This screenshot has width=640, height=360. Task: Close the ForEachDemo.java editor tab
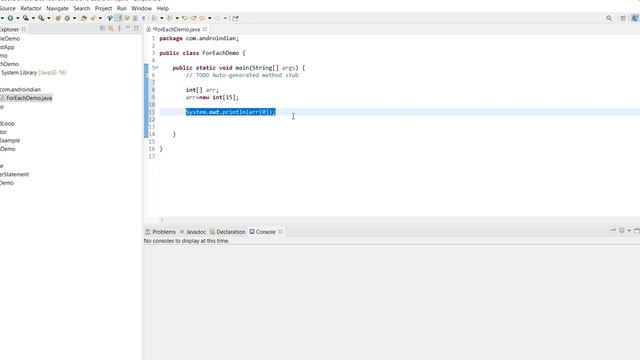(x=205, y=29)
